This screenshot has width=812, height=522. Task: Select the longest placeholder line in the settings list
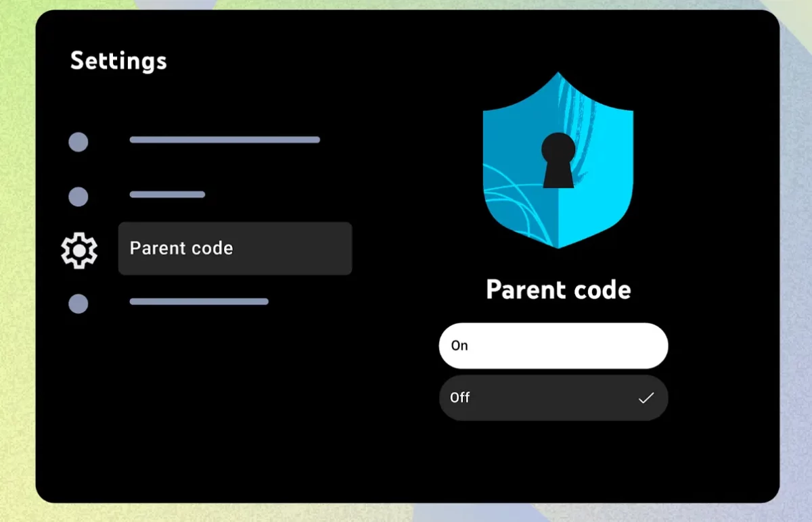[x=225, y=140]
